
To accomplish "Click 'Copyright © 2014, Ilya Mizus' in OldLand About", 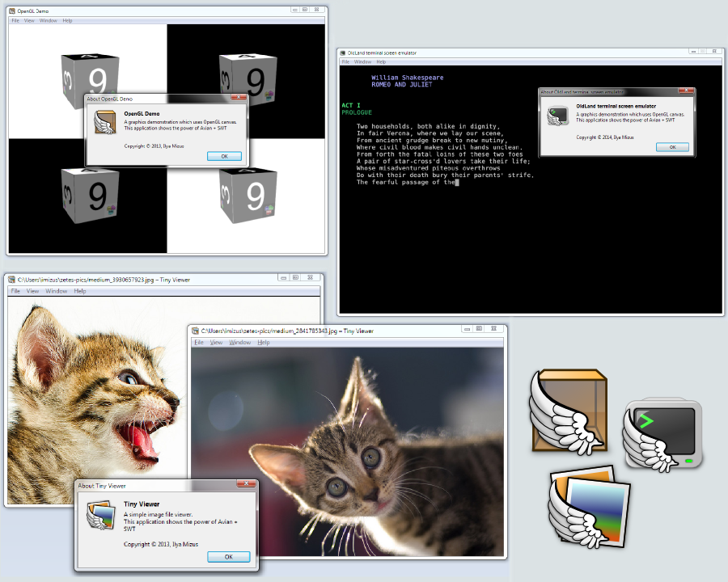I will coord(605,137).
